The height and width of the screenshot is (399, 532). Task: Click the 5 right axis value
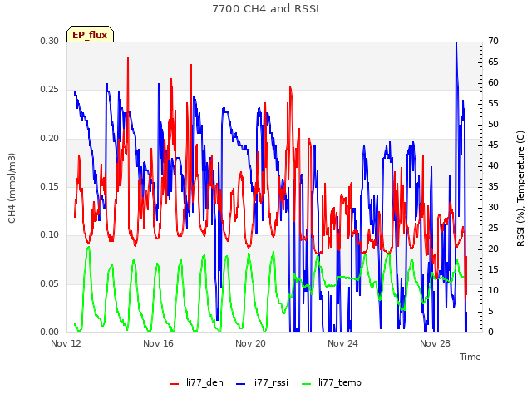click(491, 311)
